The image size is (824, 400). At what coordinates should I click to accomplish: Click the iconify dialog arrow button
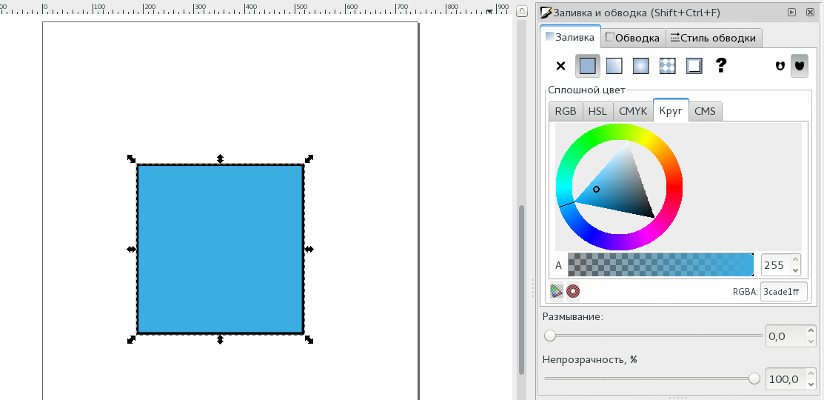tap(792, 12)
